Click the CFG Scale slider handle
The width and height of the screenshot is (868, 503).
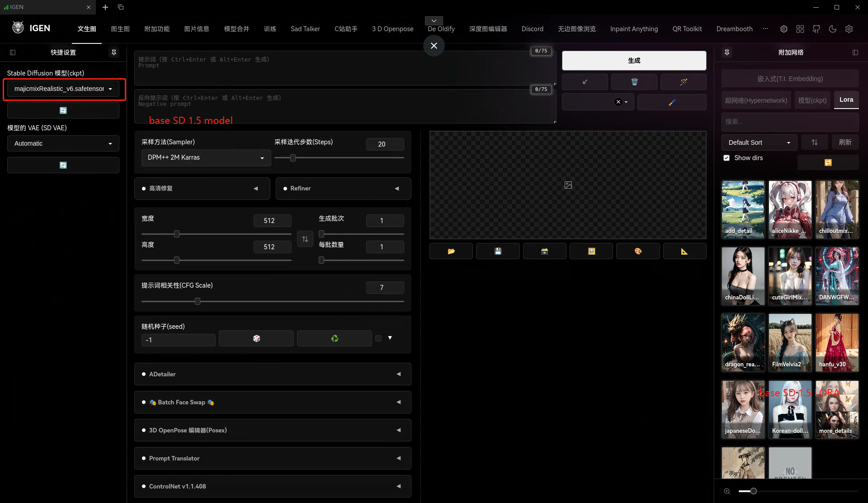[x=198, y=301]
